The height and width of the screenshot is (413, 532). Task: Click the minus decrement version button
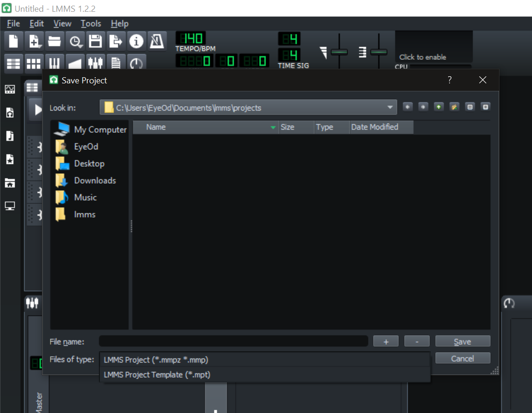tap(417, 341)
